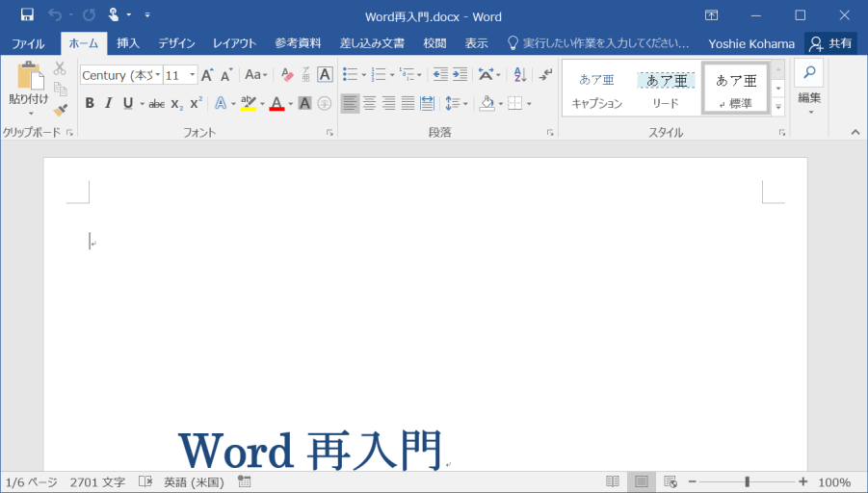Select the リード style

[x=666, y=90]
